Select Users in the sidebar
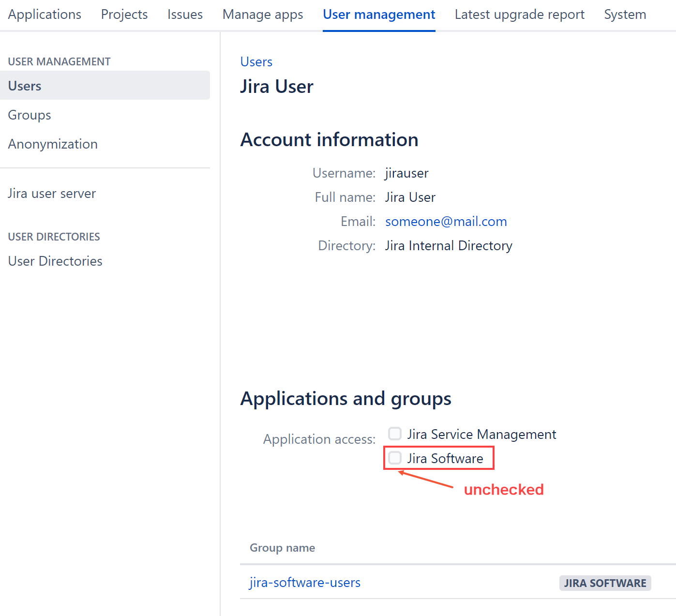 (x=24, y=85)
